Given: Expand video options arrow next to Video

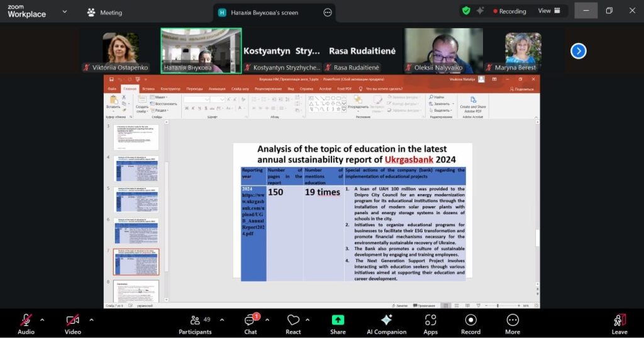Looking at the screenshot, I should [x=91, y=319].
